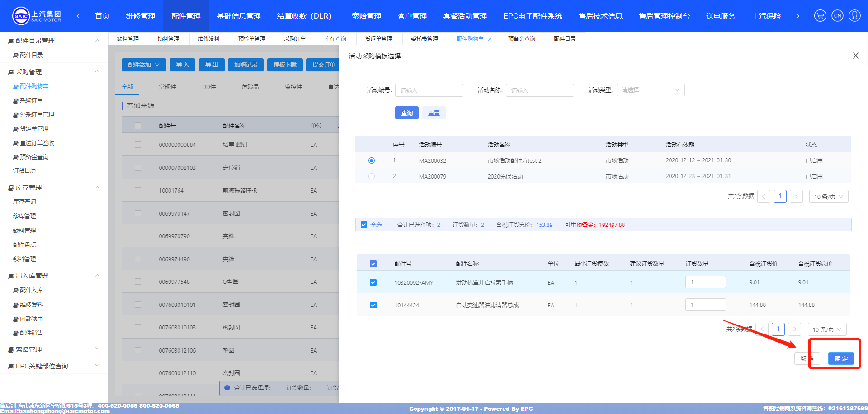Switch language via the CN icon
Screen dimensions: 868x414
(837, 16)
